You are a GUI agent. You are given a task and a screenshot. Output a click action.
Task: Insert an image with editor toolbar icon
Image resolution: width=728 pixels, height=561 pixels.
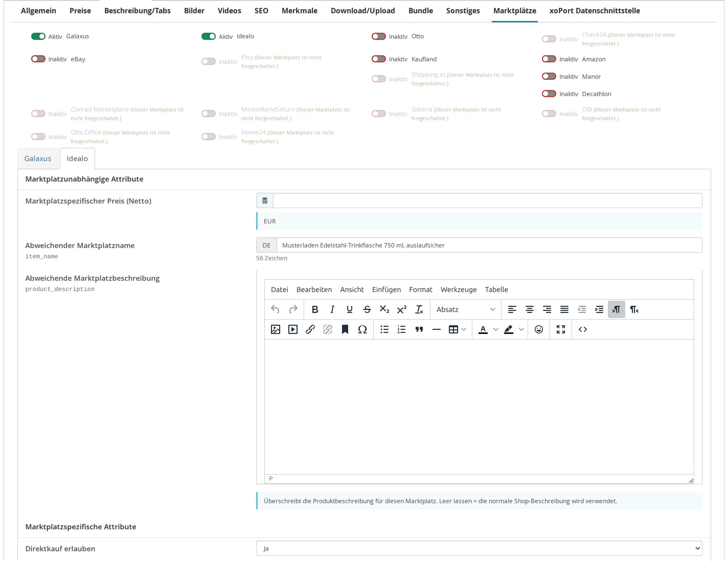[x=276, y=329]
